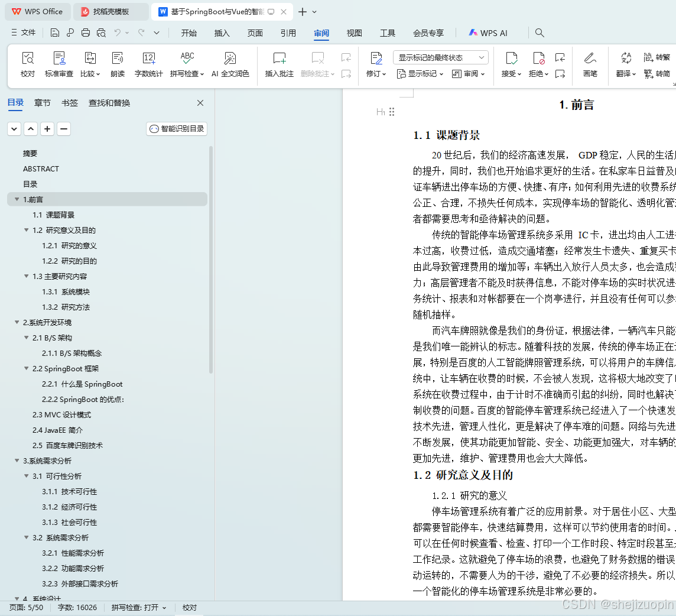Click heading H1 paragraph handle icon
Viewport: 676px width, 616px height.
tap(386, 112)
